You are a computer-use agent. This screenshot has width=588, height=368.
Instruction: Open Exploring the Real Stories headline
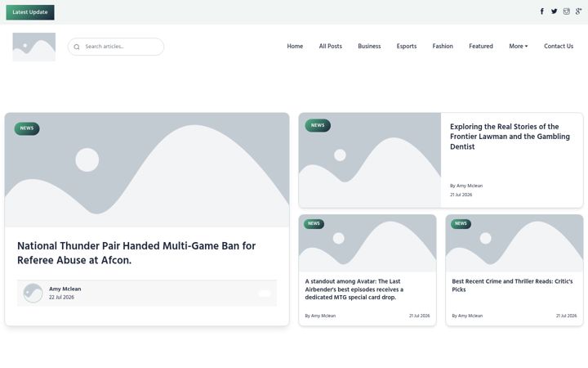[510, 137]
